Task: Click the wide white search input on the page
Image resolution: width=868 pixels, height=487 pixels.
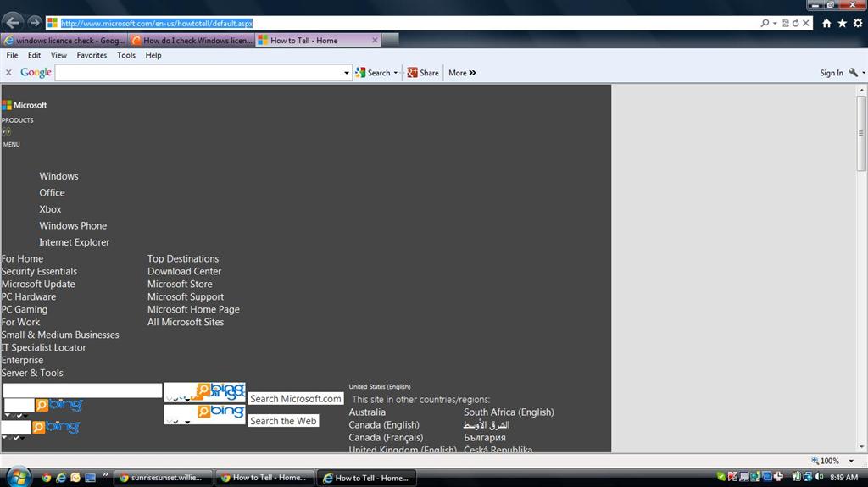Action: 82,390
